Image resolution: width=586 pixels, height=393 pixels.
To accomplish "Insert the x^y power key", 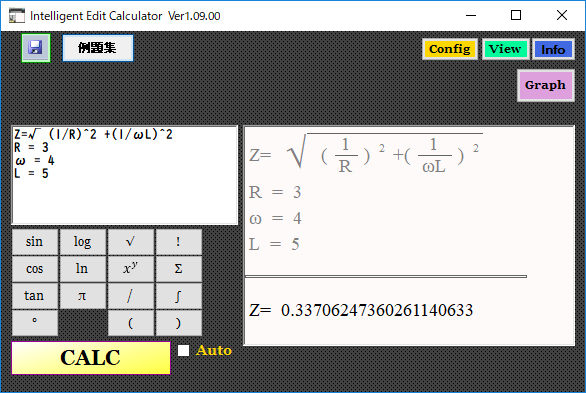I will [131, 269].
